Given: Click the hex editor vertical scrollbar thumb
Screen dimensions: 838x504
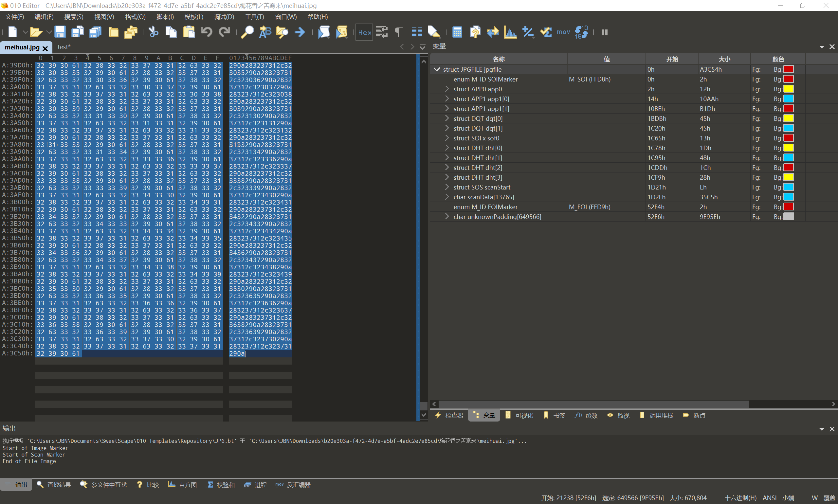Looking at the screenshot, I should pos(423,406).
